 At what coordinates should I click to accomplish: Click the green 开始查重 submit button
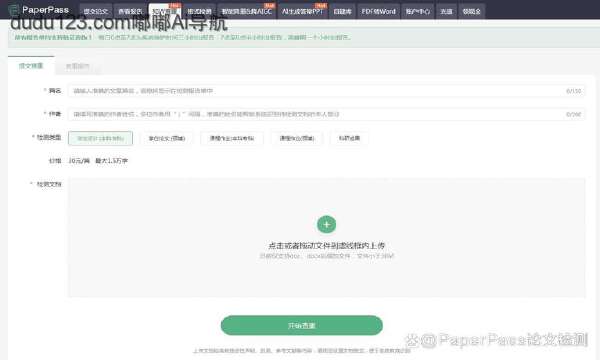302,326
